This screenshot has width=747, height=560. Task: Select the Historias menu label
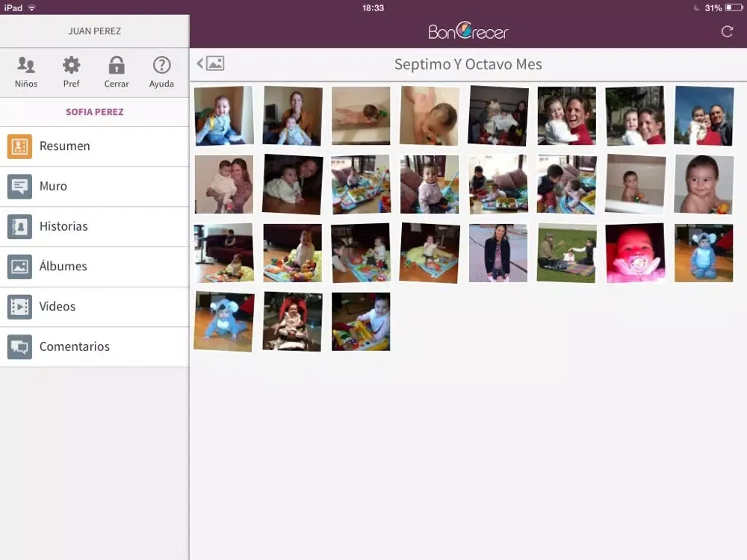click(x=63, y=226)
